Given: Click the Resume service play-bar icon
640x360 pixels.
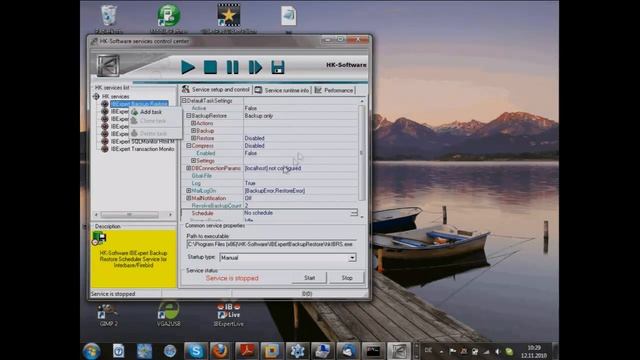Looking at the screenshot, I should tap(255, 67).
